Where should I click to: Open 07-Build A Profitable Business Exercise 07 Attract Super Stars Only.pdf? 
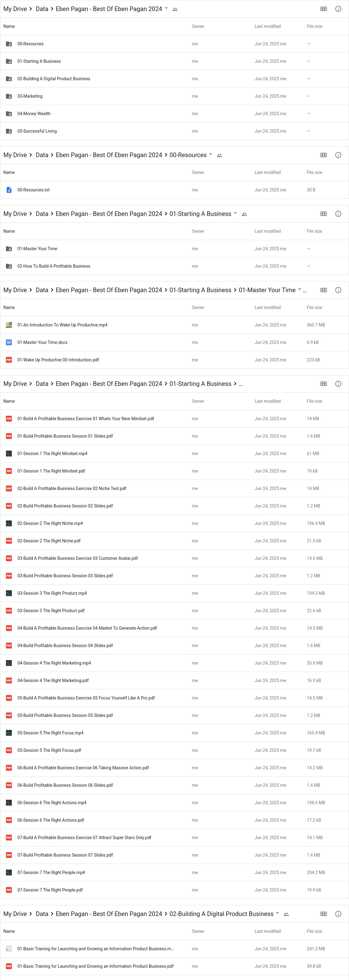tap(84, 837)
